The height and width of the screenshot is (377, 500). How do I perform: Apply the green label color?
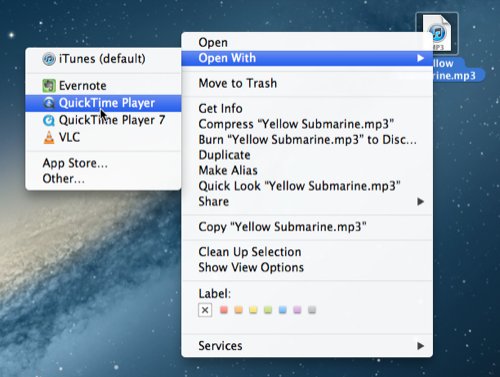point(268,310)
